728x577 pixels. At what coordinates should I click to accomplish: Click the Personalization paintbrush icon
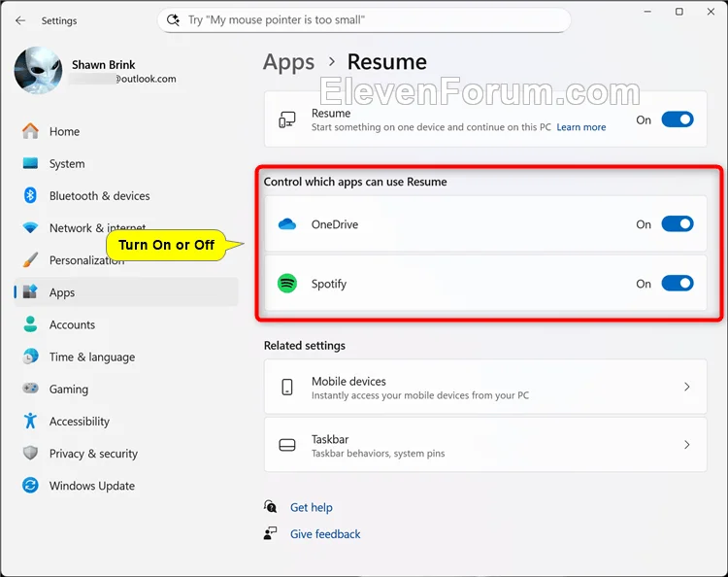pyautogui.click(x=31, y=259)
